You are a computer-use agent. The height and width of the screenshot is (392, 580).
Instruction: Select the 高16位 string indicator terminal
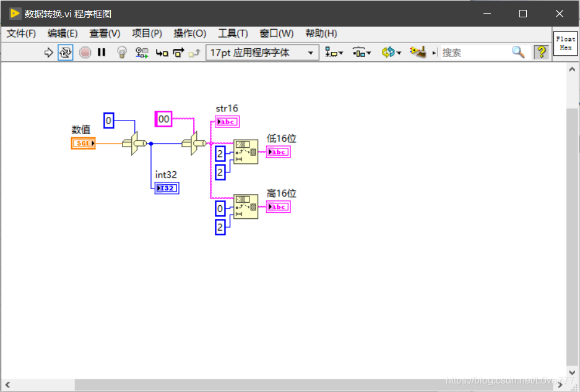click(278, 207)
